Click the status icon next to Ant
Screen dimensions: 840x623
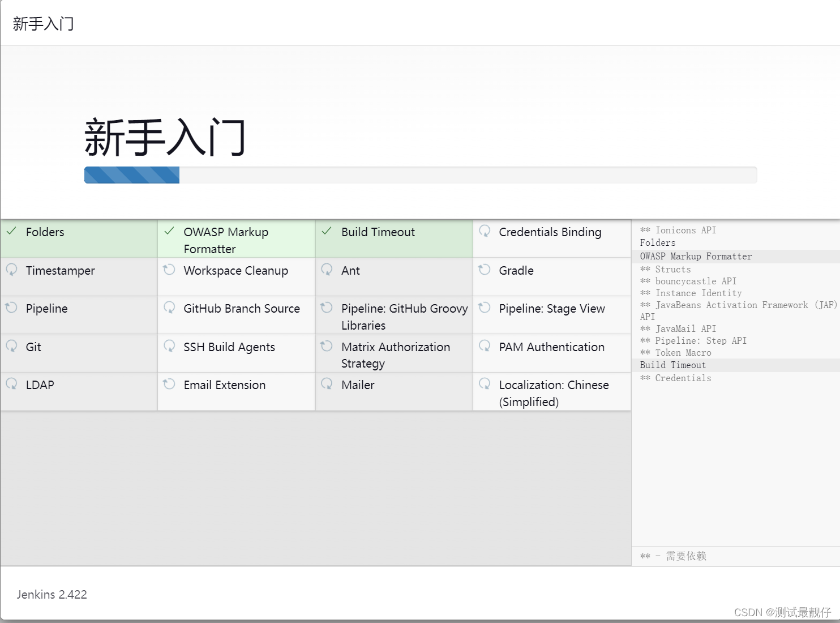[327, 270]
